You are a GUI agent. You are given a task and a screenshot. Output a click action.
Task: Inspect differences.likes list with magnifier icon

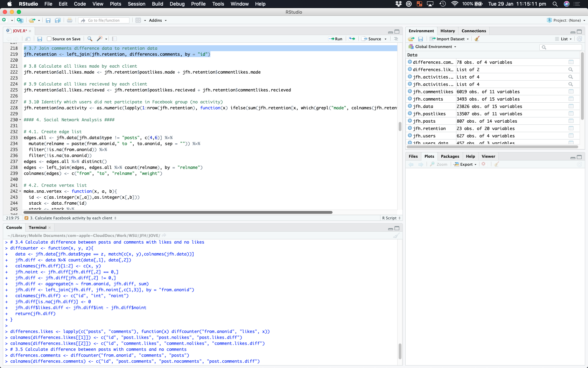tap(570, 70)
